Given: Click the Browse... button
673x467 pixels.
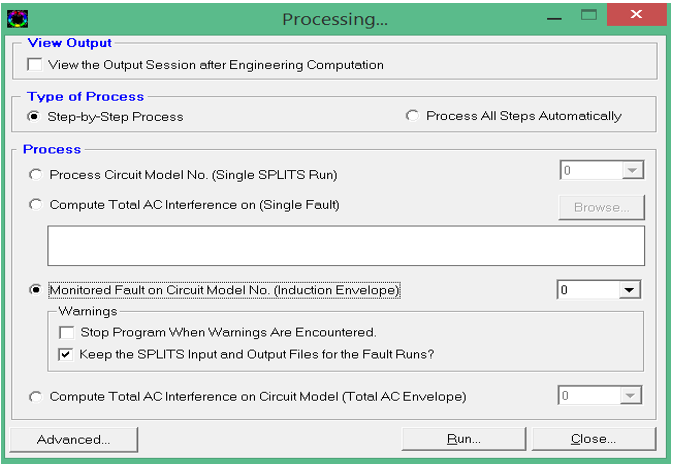Looking at the screenshot, I should pos(601,208).
